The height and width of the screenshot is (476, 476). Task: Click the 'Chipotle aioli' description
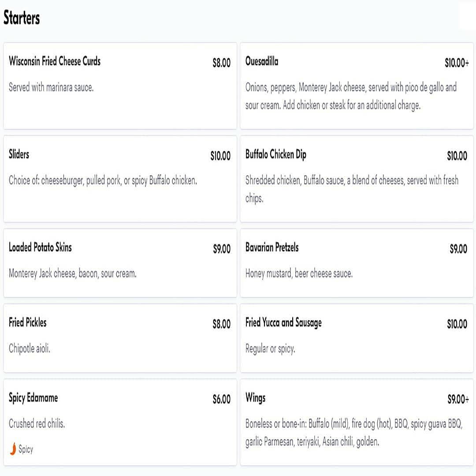pyautogui.click(x=30, y=349)
